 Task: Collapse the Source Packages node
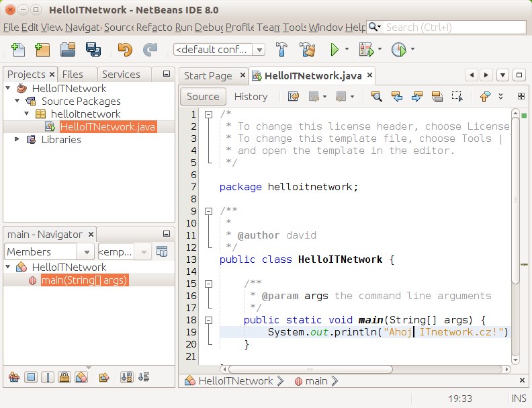pyautogui.click(x=17, y=101)
